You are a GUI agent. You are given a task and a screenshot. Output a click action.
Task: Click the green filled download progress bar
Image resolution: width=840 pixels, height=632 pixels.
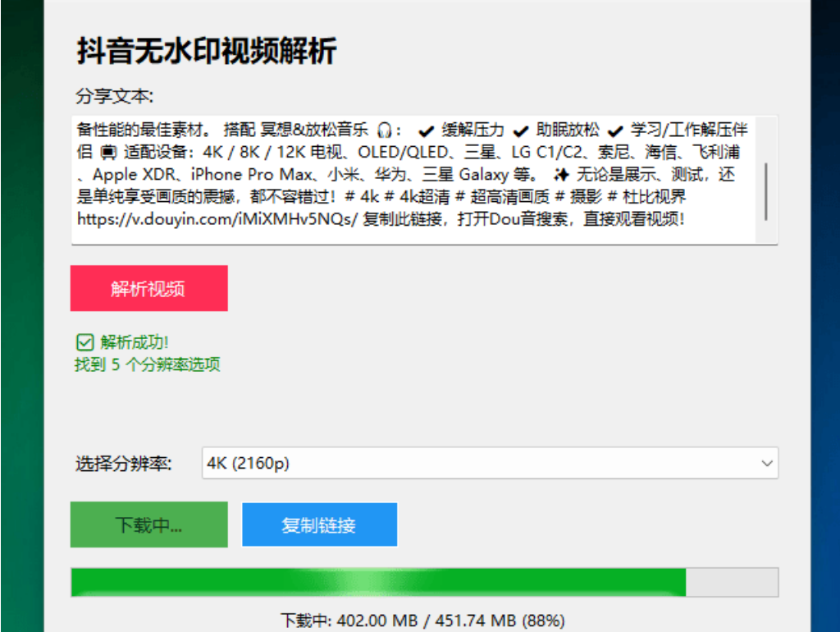click(377, 582)
